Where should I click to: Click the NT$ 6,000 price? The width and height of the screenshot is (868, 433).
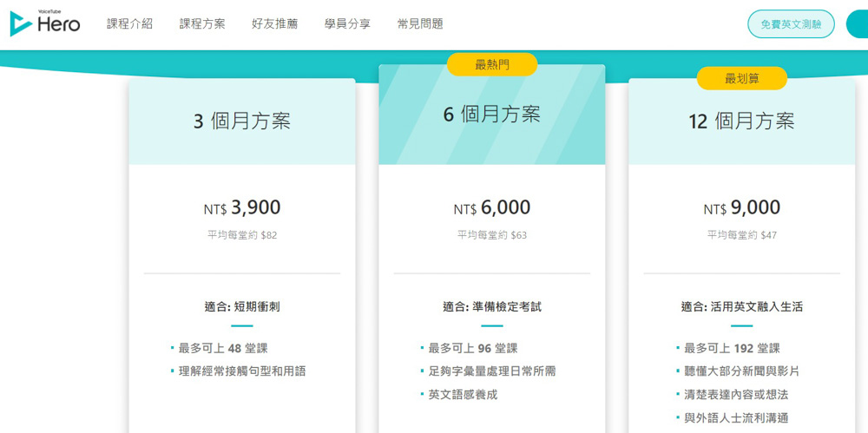coord(492,208)
